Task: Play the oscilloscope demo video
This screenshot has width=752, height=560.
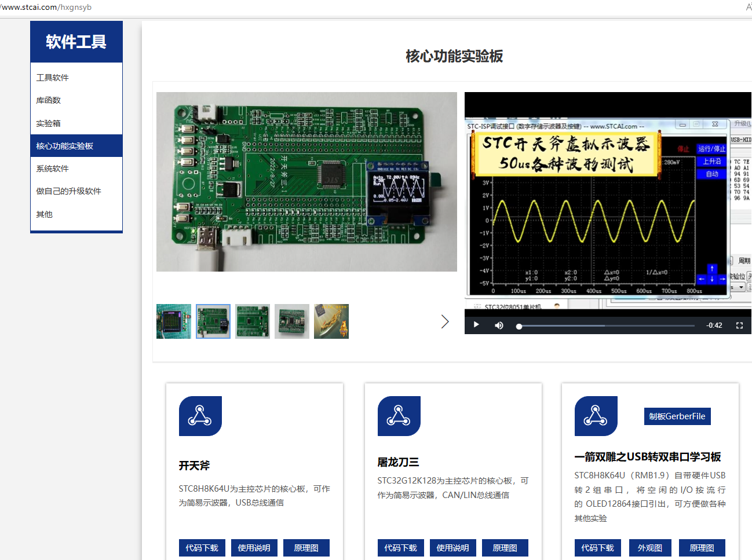Action: (476, 325)
